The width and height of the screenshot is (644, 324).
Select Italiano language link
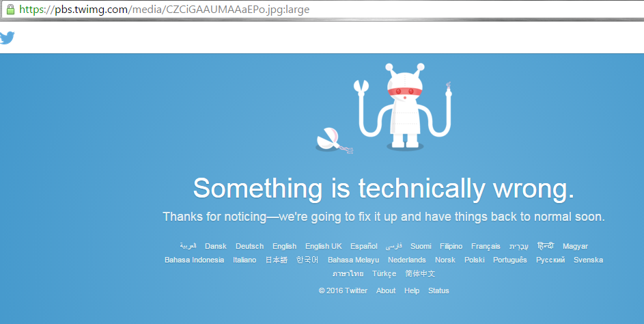(244, 260)
